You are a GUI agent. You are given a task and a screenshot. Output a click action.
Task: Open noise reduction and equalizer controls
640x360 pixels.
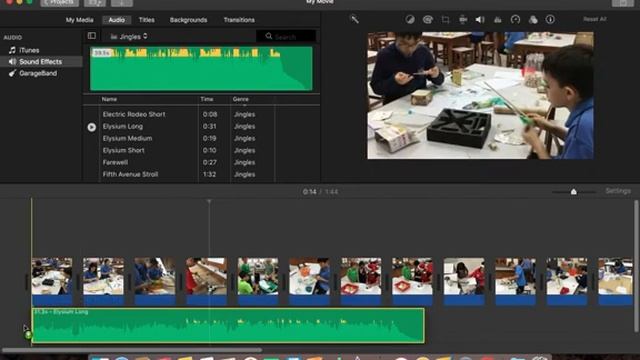point(498,20)
